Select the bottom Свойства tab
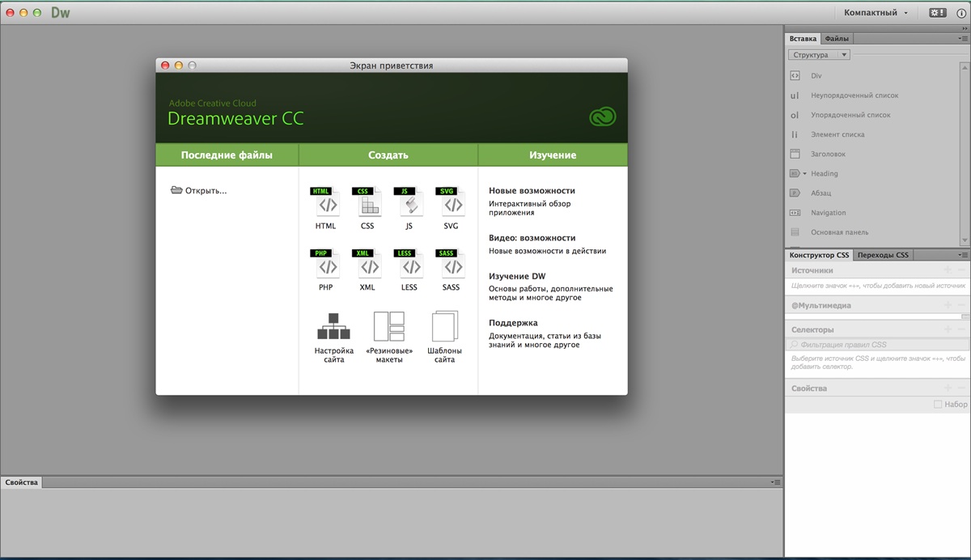The height and width of the screenshot is (560, 971). pos(21,482)
